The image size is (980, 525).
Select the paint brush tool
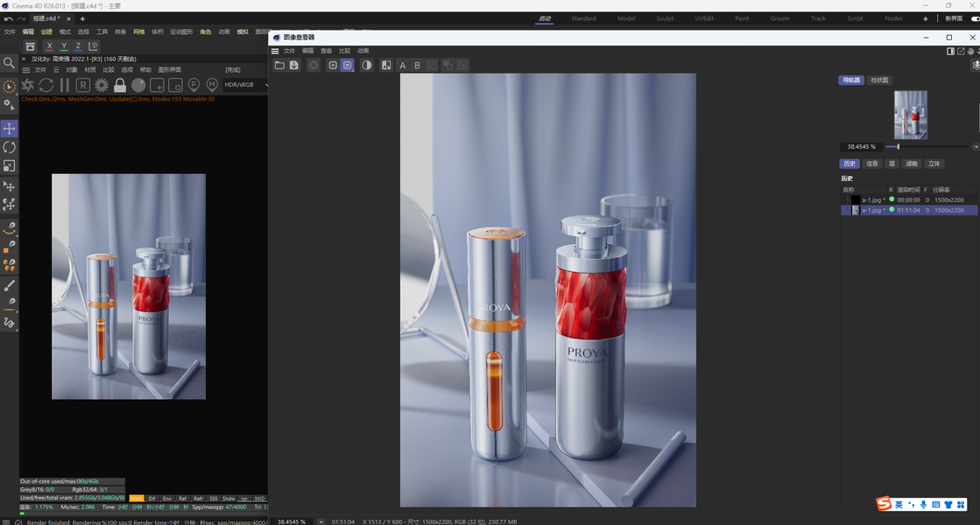coord(10,285)
